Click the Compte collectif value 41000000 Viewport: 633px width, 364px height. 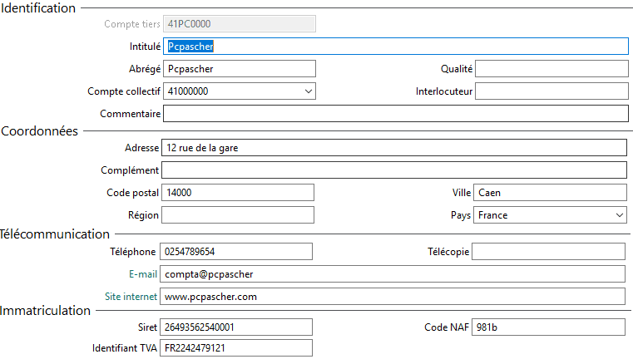click(x=188, y=91)
